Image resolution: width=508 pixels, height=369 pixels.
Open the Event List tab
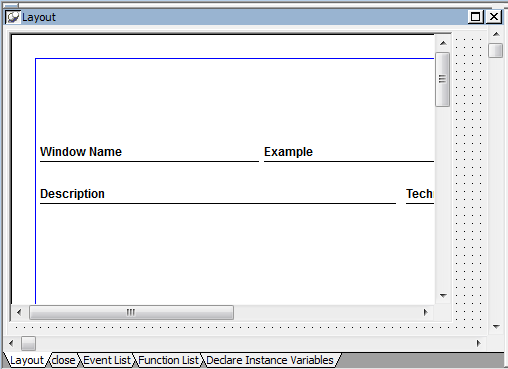[x=107, y=360]
